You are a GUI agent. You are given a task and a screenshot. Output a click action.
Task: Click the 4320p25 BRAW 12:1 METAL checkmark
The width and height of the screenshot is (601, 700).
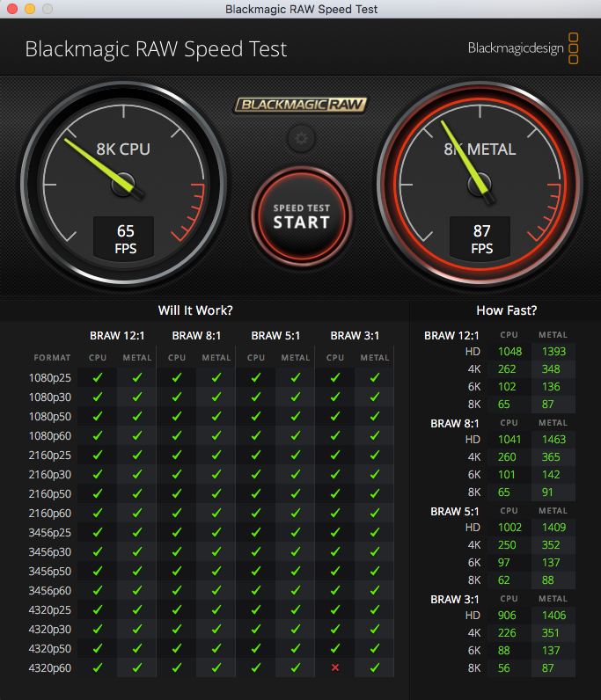137,609
